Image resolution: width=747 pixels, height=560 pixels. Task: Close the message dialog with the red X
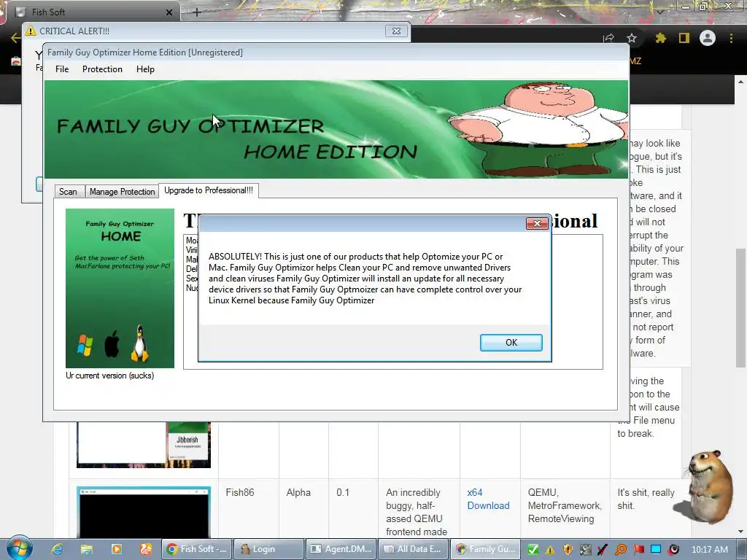click(x=537, y=223)
